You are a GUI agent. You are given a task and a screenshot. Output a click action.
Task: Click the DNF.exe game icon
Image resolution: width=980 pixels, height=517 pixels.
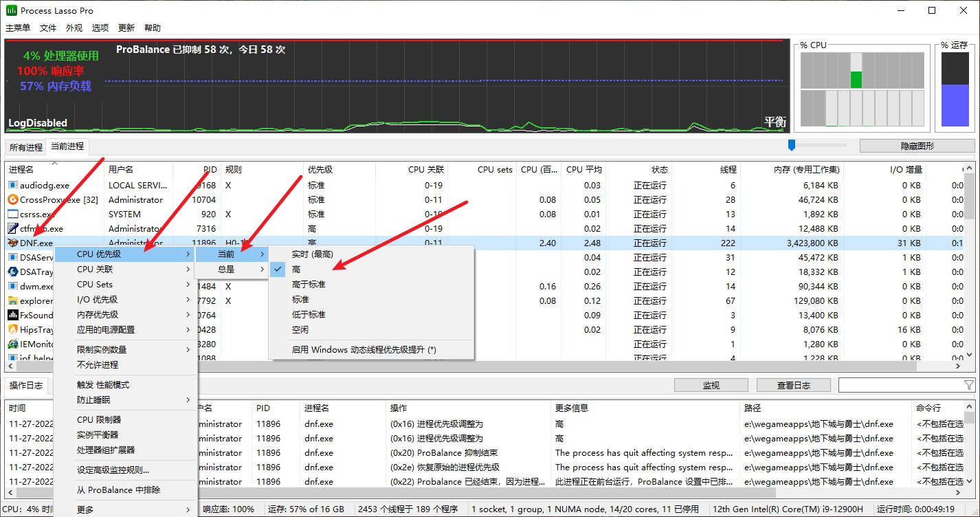[x=12, y=243]
